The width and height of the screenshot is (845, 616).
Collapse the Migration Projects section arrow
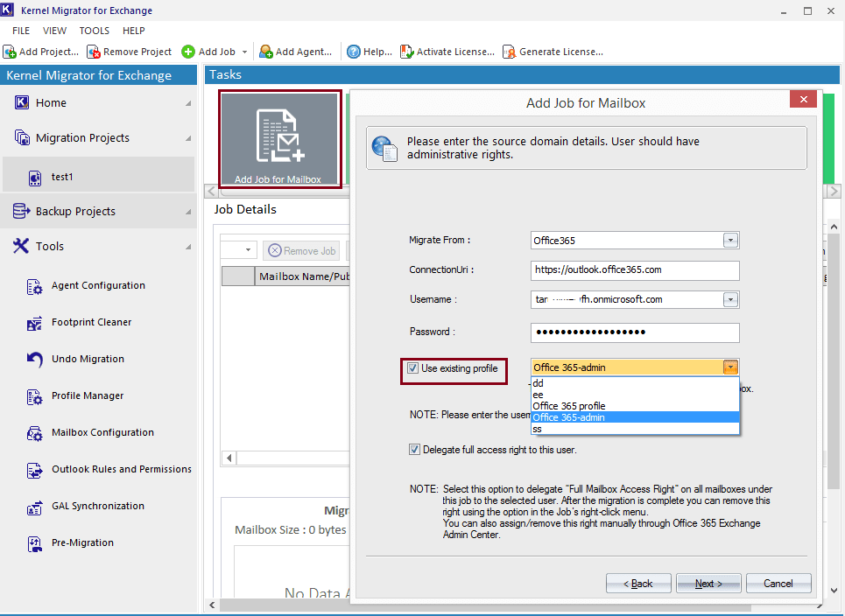[x=188, y=138]
